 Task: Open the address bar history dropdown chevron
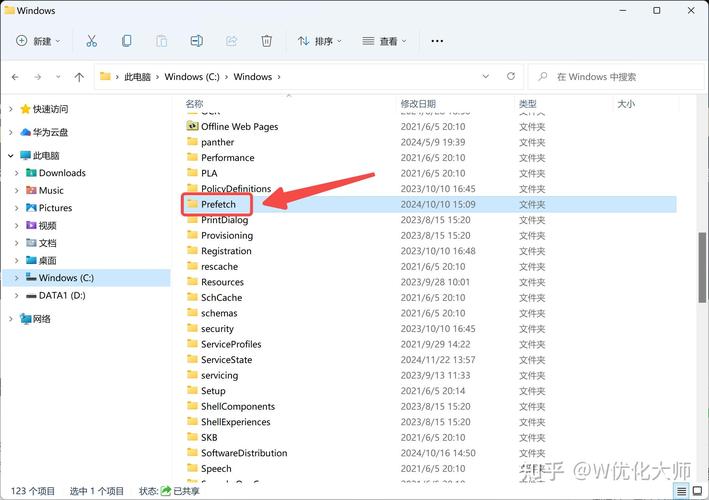pyautogui.click(x=486, y=76)
